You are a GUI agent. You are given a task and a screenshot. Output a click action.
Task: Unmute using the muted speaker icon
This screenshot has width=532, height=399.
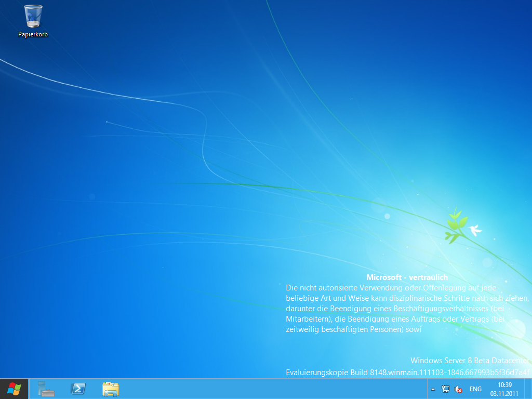click(458, 389)
